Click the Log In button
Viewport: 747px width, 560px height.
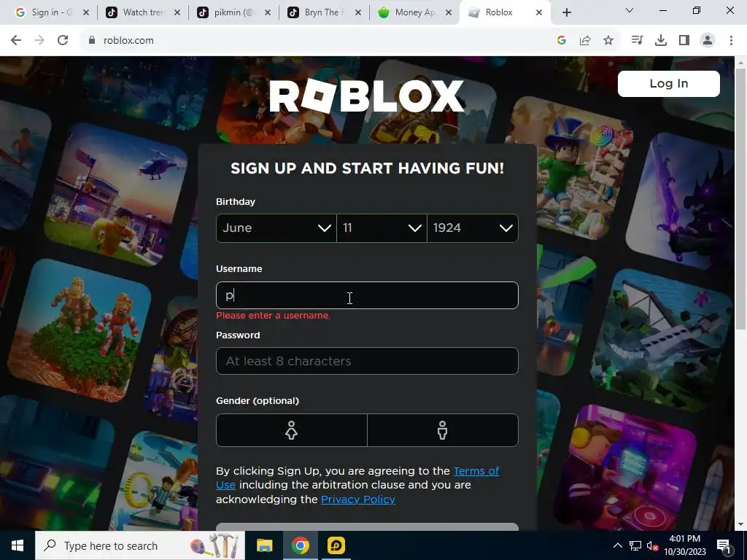(668, 84)
